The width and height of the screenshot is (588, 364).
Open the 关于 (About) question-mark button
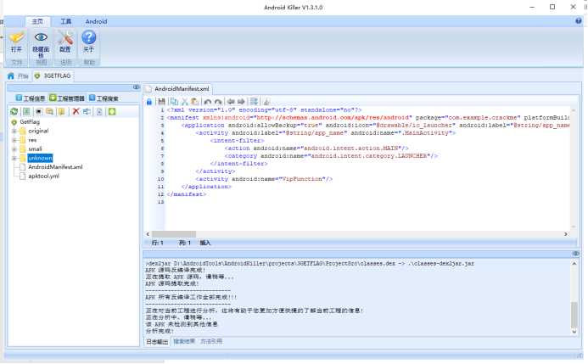(89, 43)
